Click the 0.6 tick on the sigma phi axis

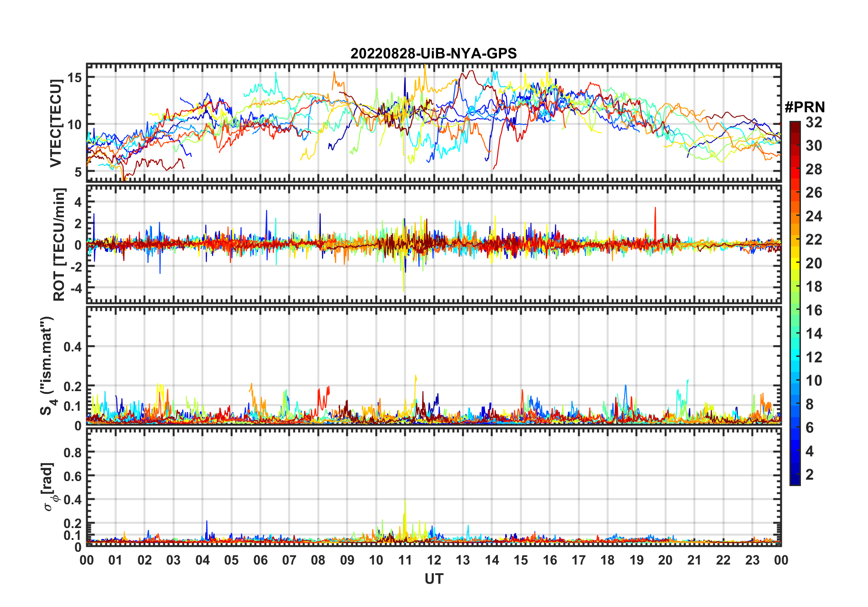73,476
